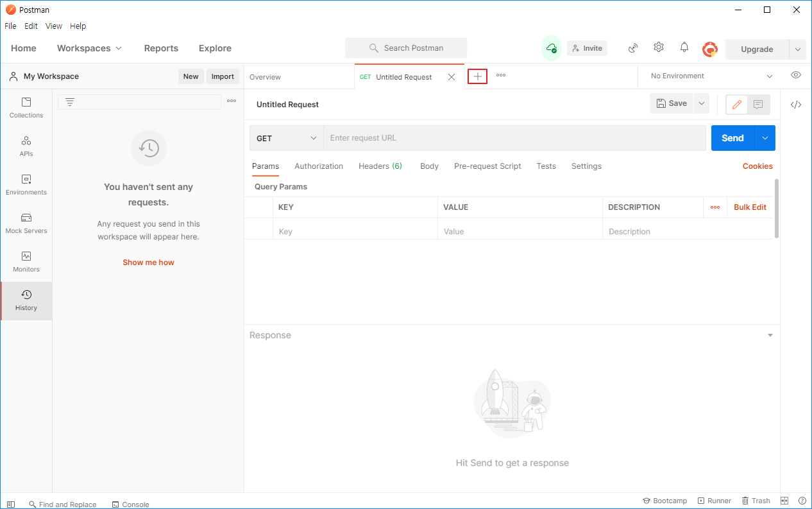Screen dimensions: 812x509
Task: Toggle two-pane layout icon
Action: coord(784,501)
